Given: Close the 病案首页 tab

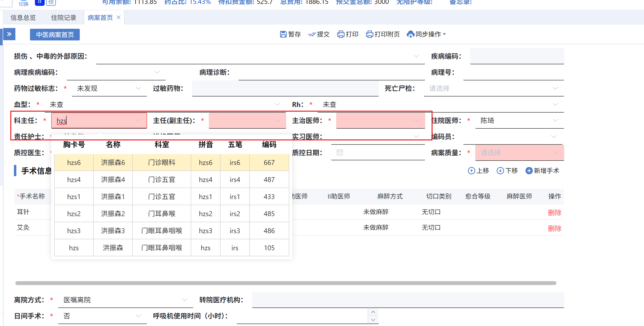Looking at the screenshot, I should click(119, 18).
